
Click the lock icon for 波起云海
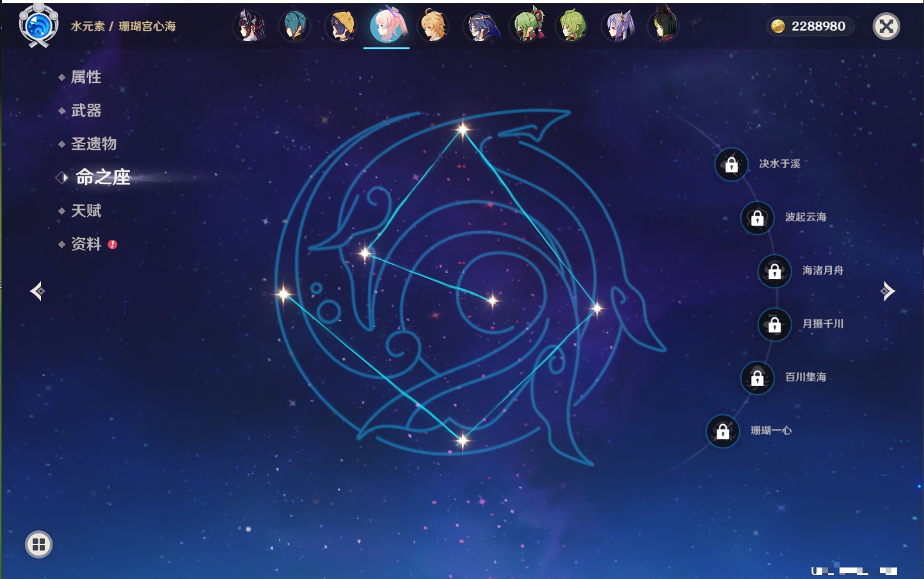pos(758,218)
